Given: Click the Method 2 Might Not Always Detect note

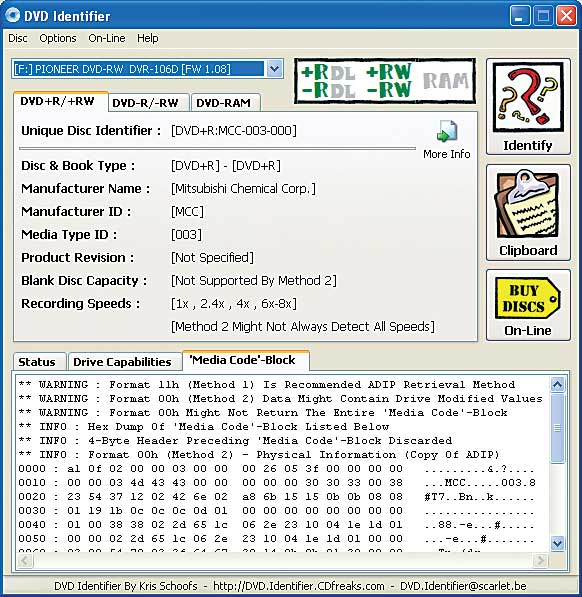Looking at the screenshot, I should tap(303, 327).
